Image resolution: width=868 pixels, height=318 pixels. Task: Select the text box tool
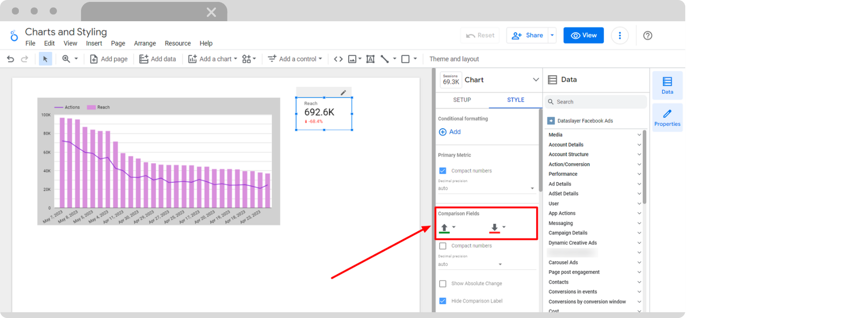point(370,59)
